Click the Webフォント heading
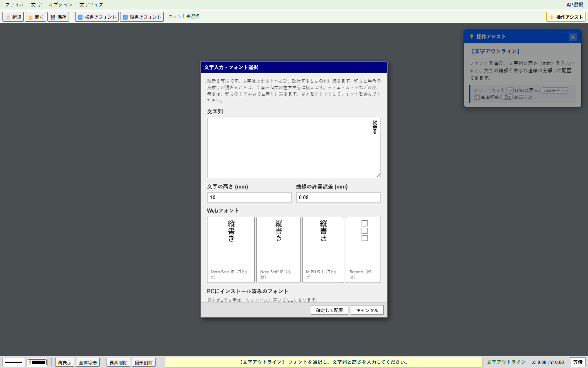 pos(223,211)
